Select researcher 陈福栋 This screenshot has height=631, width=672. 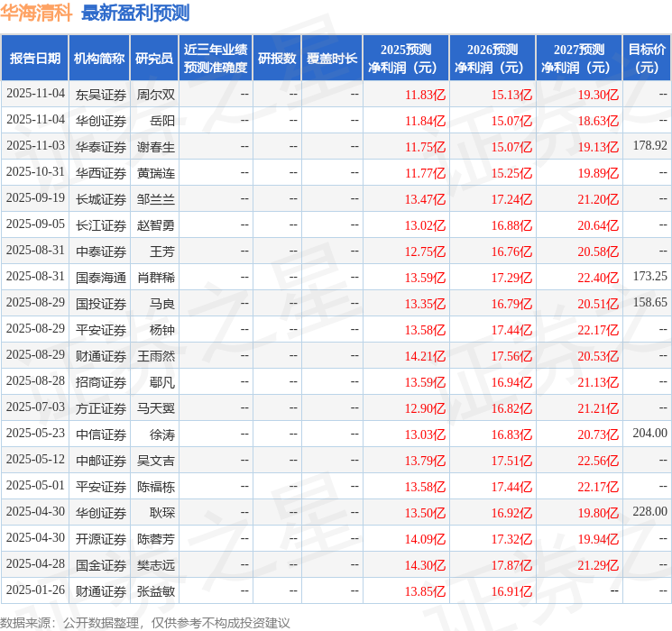(x=156, y=487)
